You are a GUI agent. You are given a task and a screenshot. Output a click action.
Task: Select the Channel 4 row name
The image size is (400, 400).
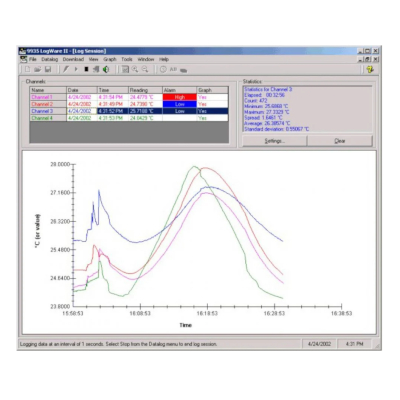pos(42,118)
